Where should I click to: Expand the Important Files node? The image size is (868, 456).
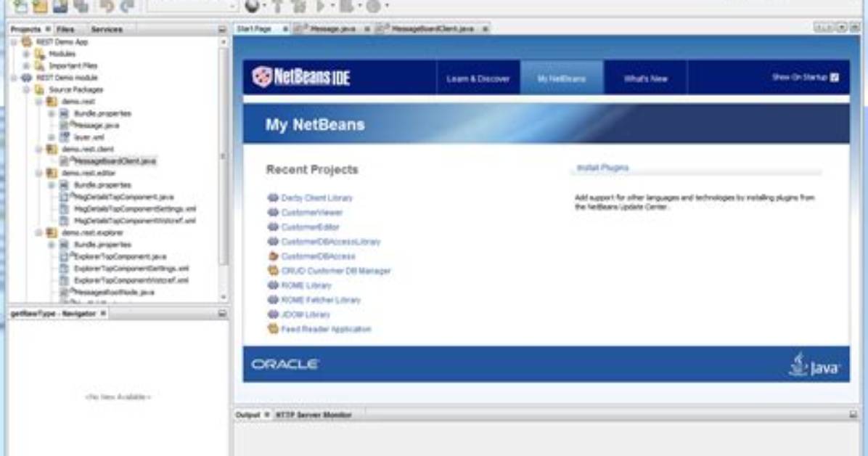coord(27,66)
